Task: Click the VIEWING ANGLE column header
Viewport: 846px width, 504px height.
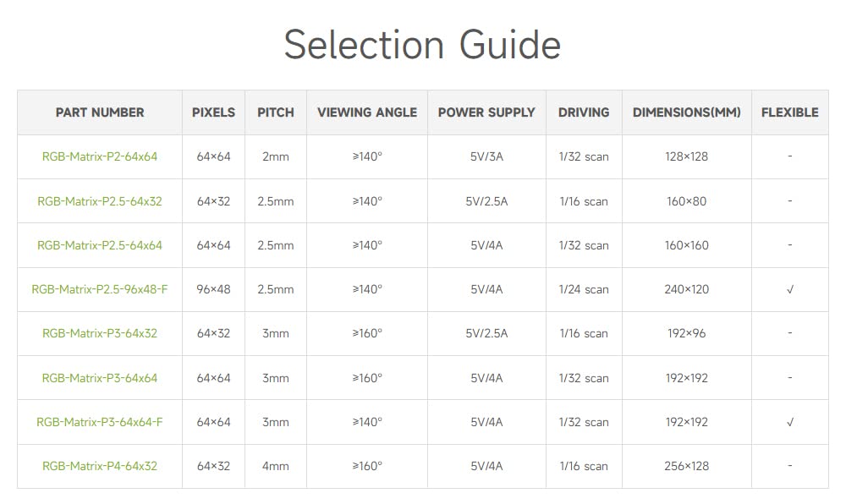Action: tap(367, 112)
